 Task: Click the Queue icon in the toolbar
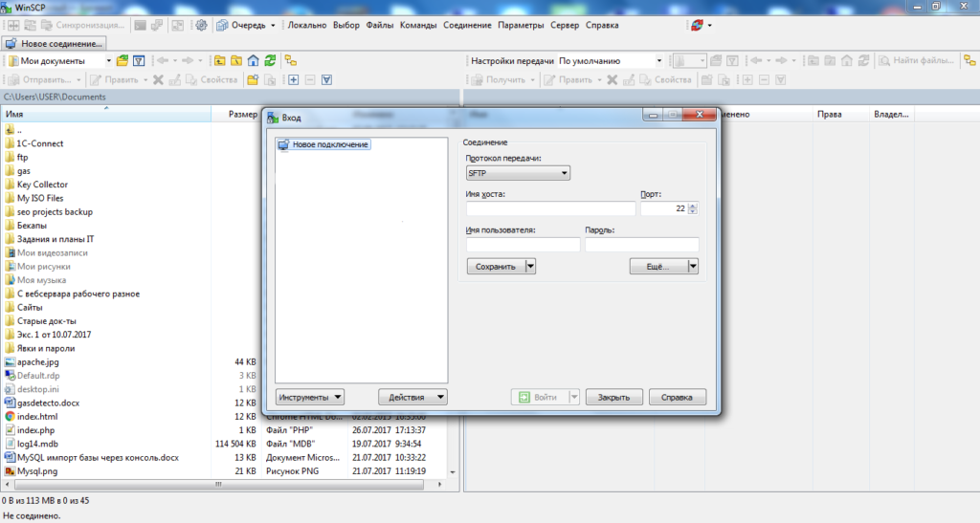(222, 25)
